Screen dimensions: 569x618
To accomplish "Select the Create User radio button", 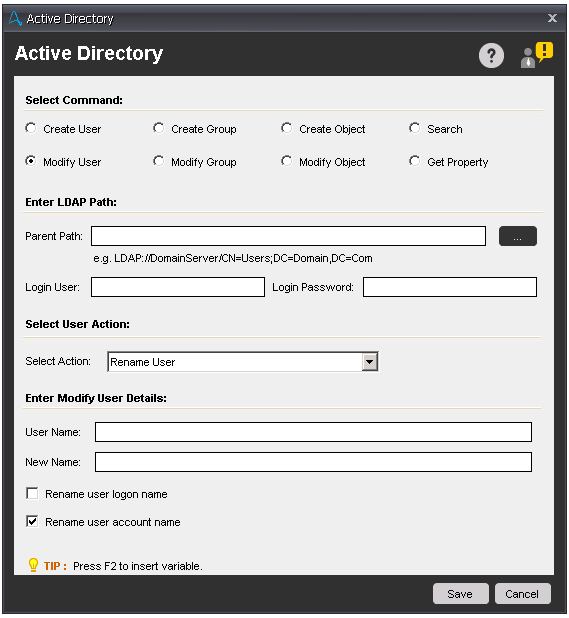I will [31, 128].
